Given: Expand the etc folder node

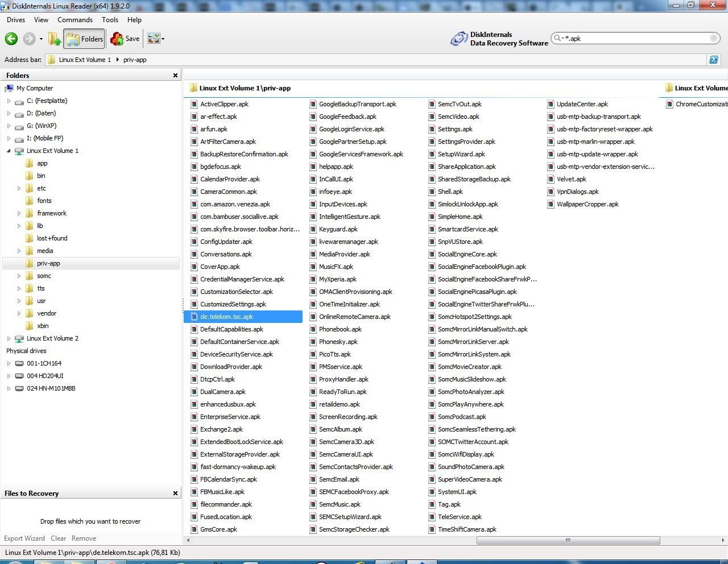Looking at the screenshot, I should coord(19,188).
